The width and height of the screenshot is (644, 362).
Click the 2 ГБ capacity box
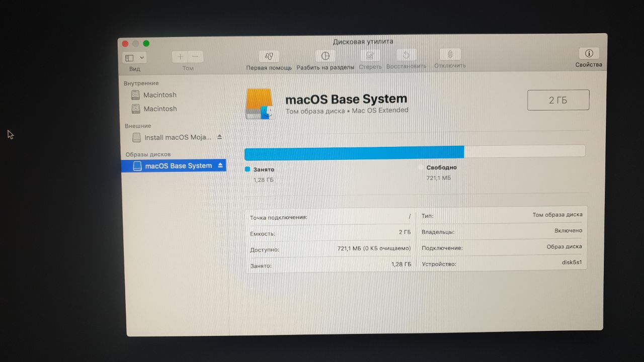558,100
